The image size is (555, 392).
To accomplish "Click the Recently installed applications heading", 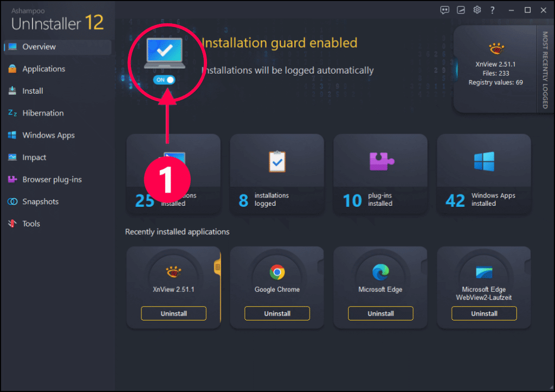I will 177,232.
